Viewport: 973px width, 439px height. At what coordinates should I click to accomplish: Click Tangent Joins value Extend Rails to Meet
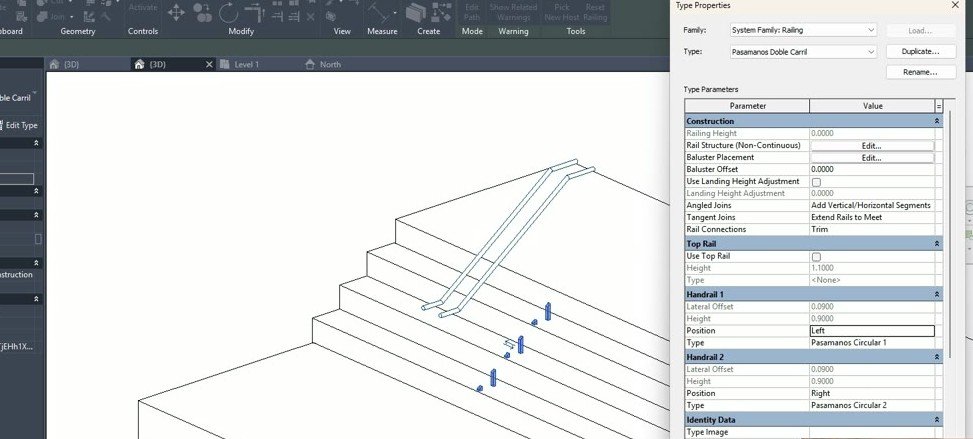872,217
